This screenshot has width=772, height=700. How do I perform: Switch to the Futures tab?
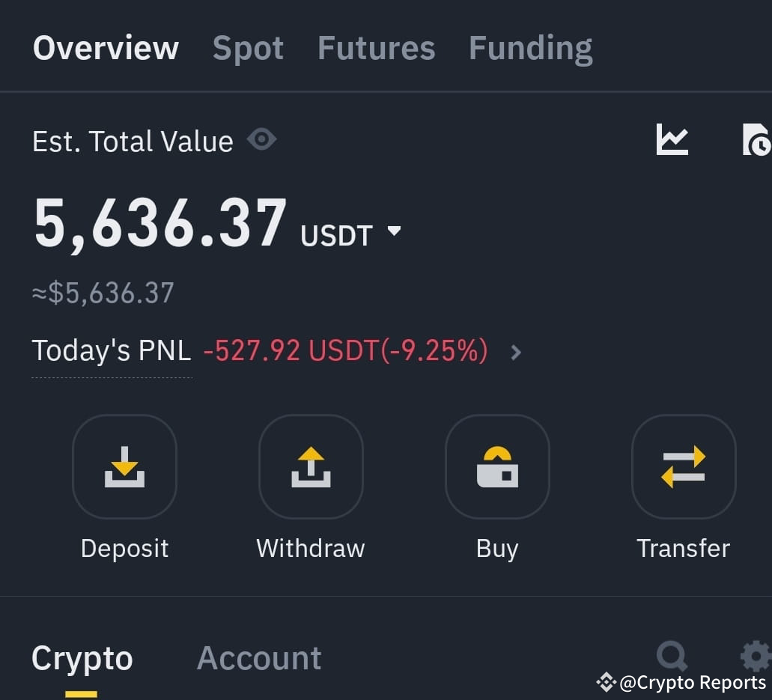tap(376, 47)
